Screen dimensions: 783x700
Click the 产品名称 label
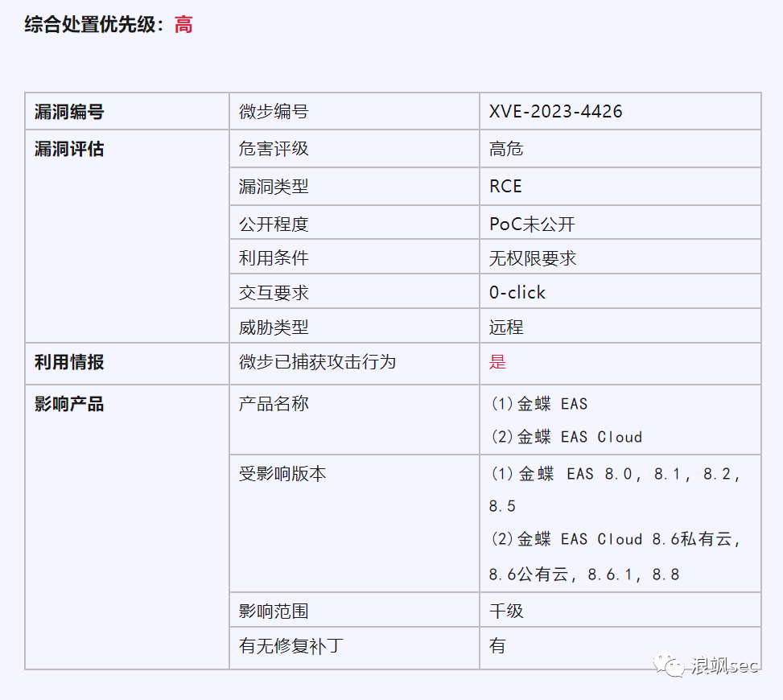point(273,403)
